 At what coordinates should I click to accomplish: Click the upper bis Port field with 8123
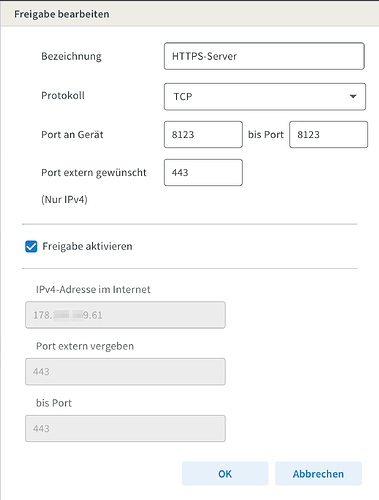coord(328,135)
